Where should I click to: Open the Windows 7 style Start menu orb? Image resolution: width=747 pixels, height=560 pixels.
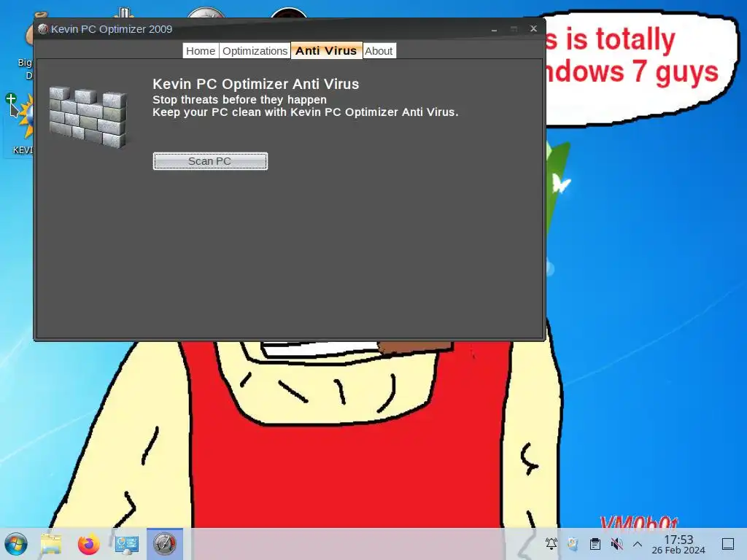click(x=16, y=544)
